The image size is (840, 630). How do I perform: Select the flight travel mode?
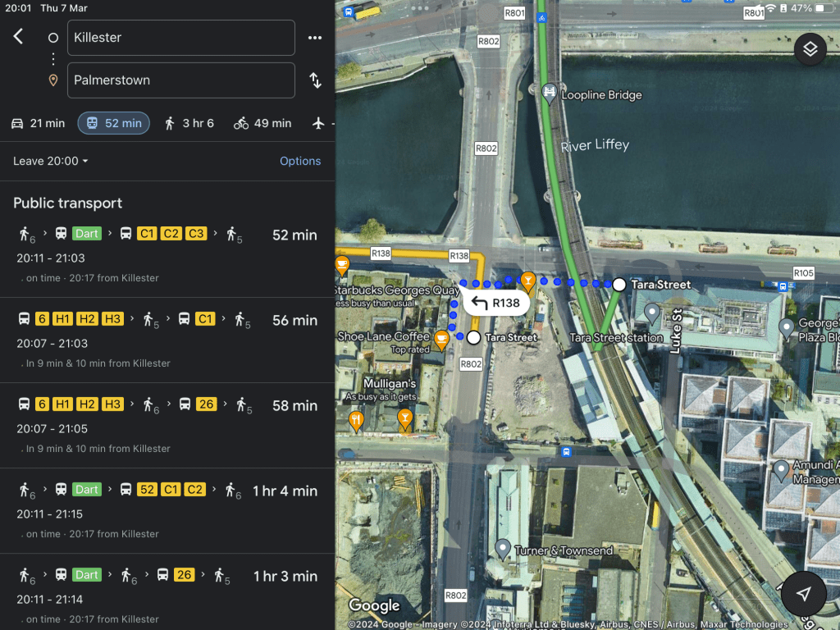click(319, 123)
